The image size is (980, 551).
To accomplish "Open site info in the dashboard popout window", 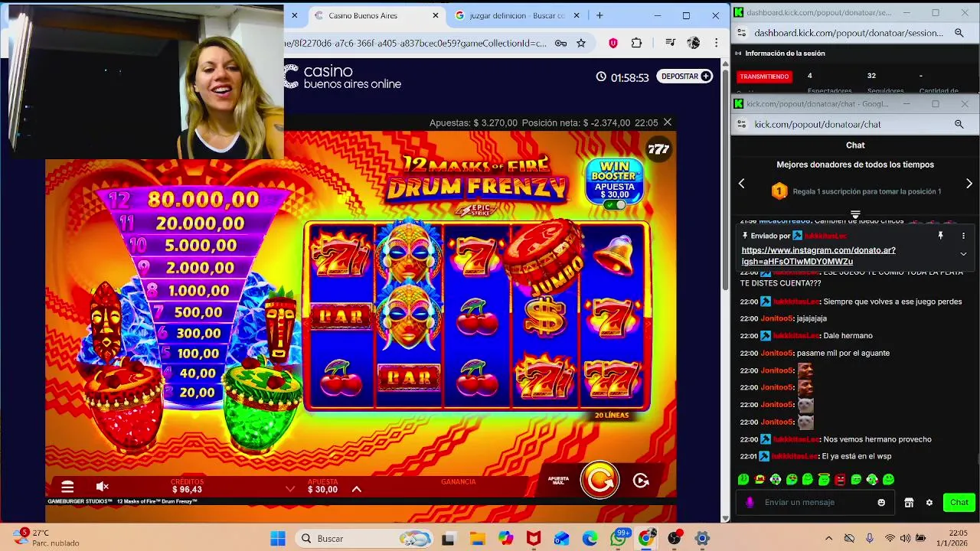I will [x=741, y=33].
